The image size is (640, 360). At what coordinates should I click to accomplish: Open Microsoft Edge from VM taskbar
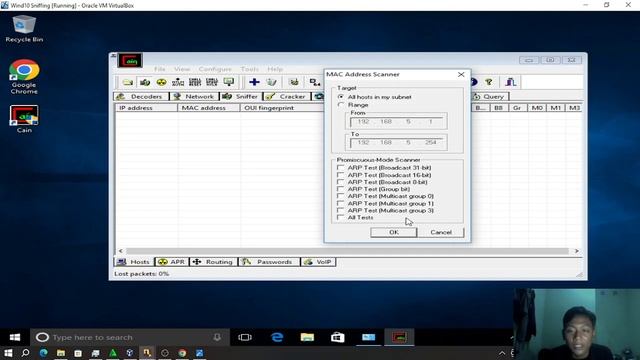tap(277, 337)
